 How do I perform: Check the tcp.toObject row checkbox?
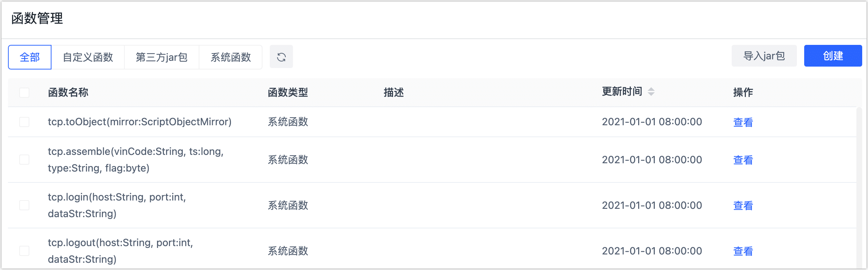[x=24, y=122]
